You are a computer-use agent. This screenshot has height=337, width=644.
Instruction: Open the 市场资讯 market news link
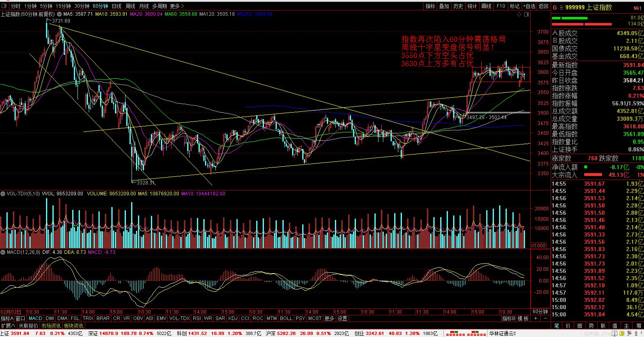pyautogui.click(x=50, y=326)
